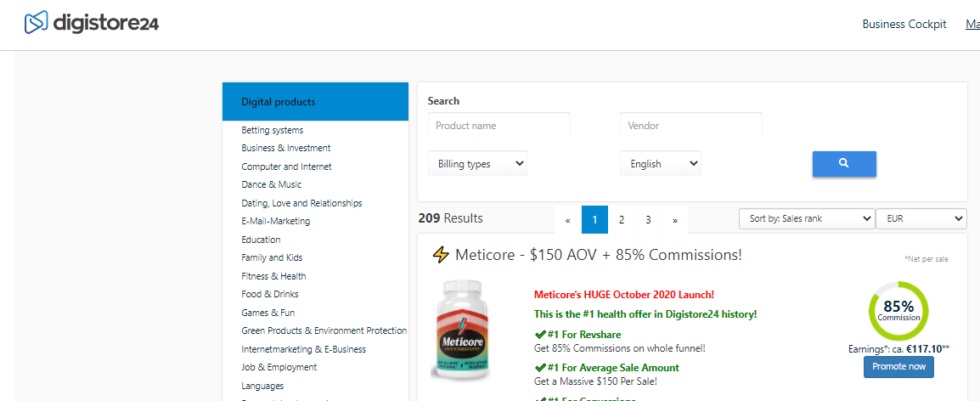The image size is (980, 401).
Task: Open the Computer and Internet category
Action: 286,167
